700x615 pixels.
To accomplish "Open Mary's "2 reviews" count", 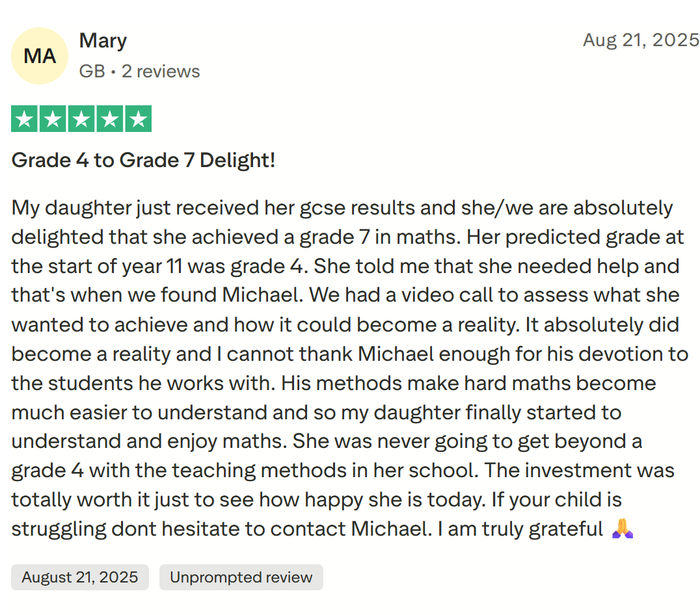I will click(x=161, y=71).
